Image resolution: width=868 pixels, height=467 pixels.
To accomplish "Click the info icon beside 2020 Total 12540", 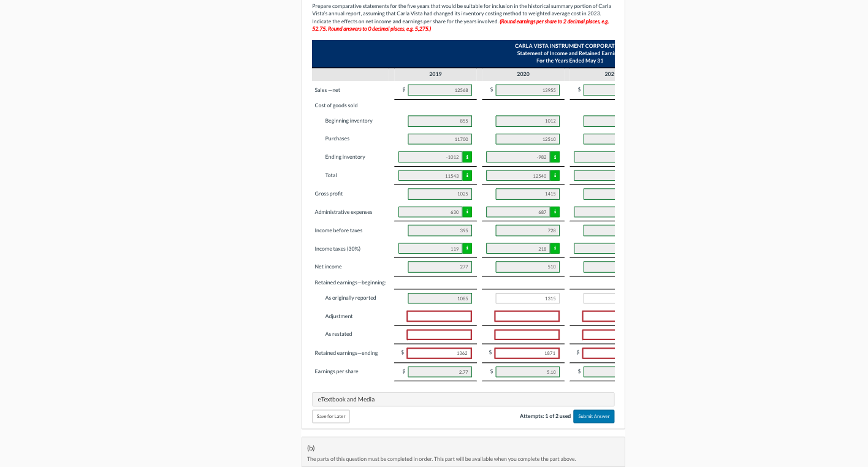I will (555, 175).
